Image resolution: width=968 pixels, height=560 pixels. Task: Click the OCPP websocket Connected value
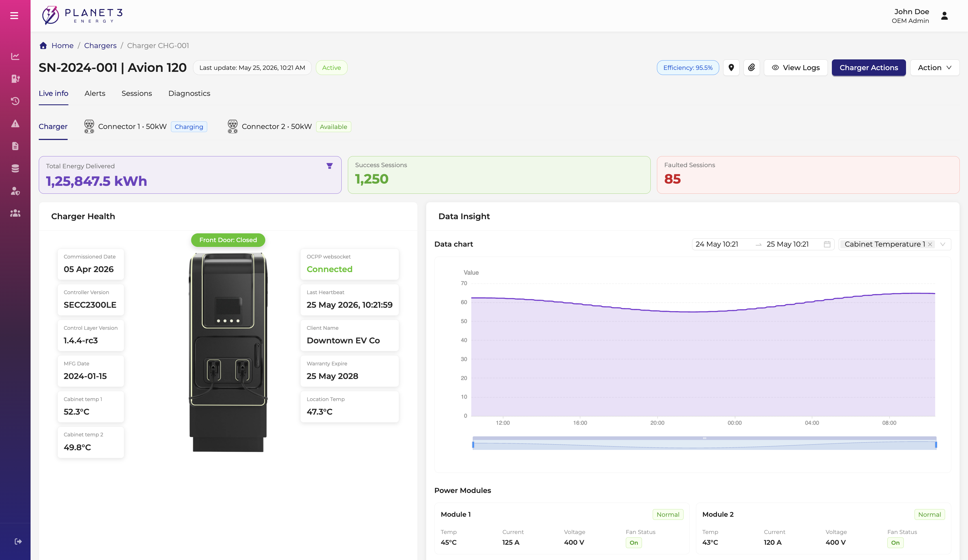click(x=329, y=269)
